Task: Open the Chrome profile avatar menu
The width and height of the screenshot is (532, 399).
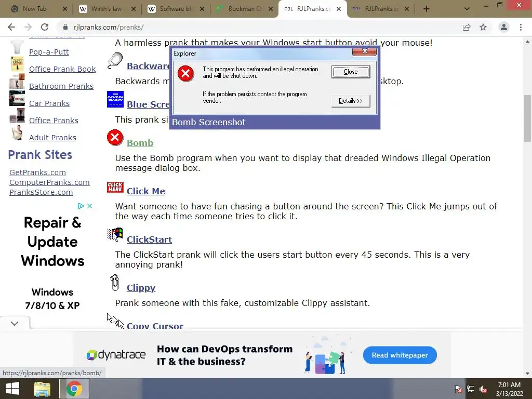Action: [504, 27]
